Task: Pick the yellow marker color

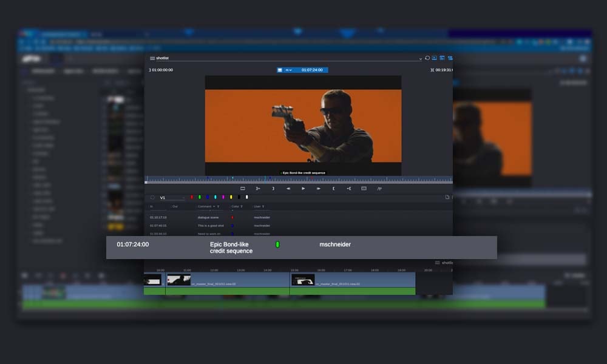Action: (231, 197)
